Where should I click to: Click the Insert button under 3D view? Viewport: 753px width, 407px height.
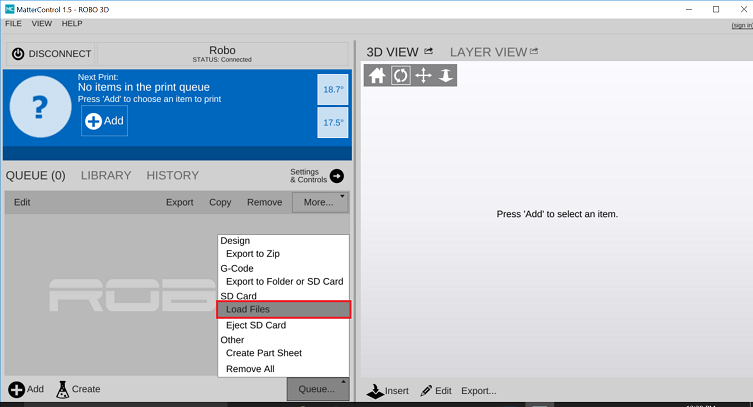point(388,391)
